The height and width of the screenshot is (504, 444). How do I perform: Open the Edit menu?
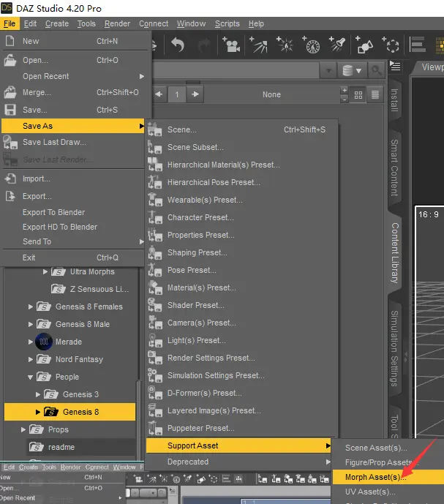point(30,24)
